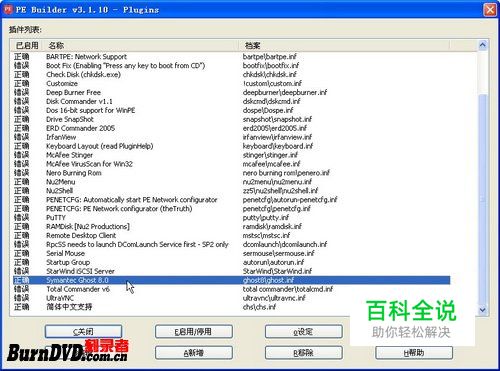
Task: Click the A新增 add button
Action: 194,353
